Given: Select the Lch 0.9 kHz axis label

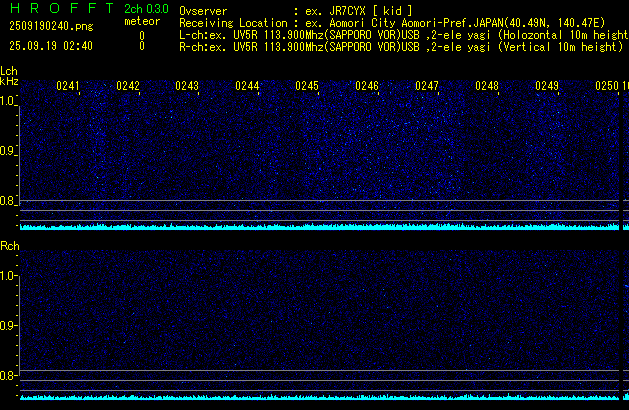Looking at the screenshot, I should pos(8,151).
